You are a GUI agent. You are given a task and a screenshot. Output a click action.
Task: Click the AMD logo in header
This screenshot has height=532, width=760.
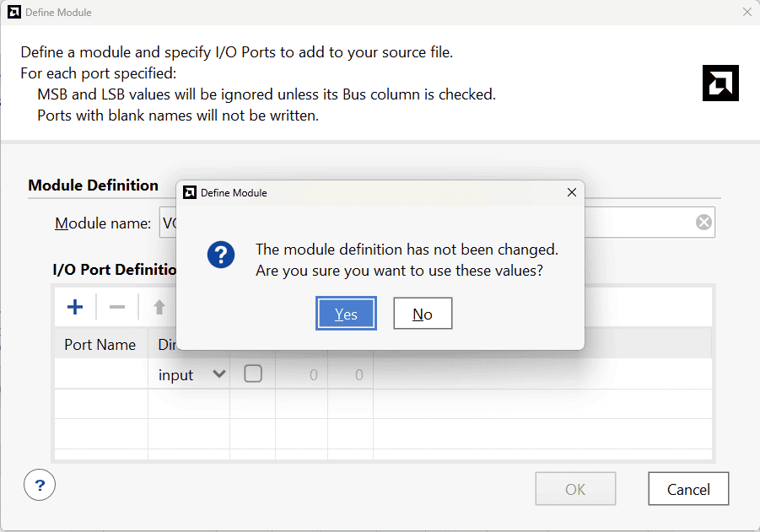[720, 83]
